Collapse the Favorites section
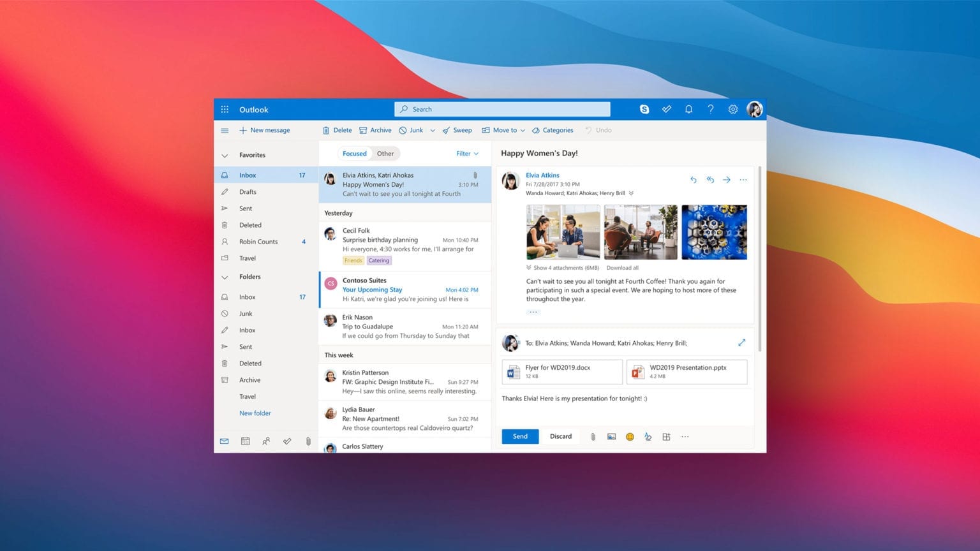 (225, 154)
